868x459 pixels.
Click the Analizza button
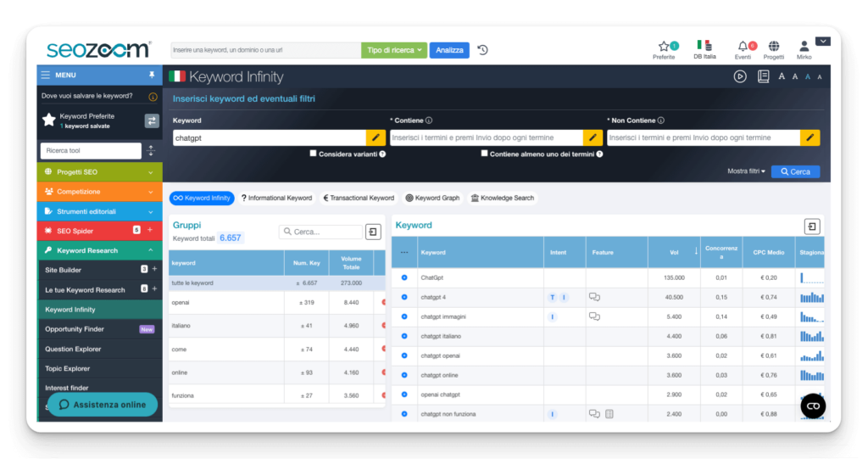(449, 50)
